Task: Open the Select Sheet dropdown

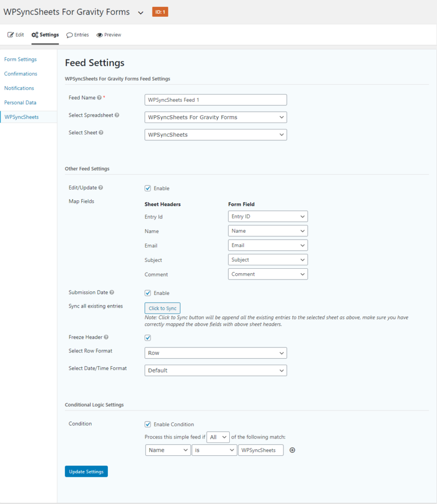Action: coord(216,135)
